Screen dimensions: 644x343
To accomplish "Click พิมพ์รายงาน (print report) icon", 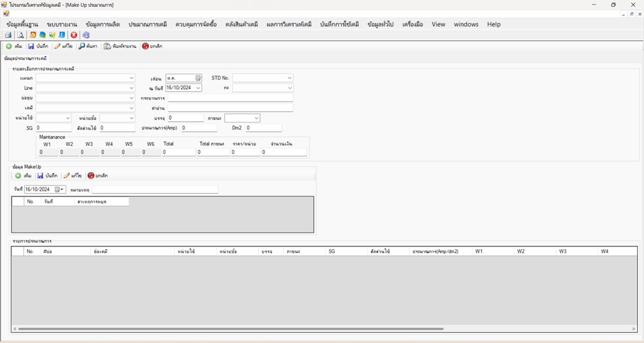I will 107,46.
